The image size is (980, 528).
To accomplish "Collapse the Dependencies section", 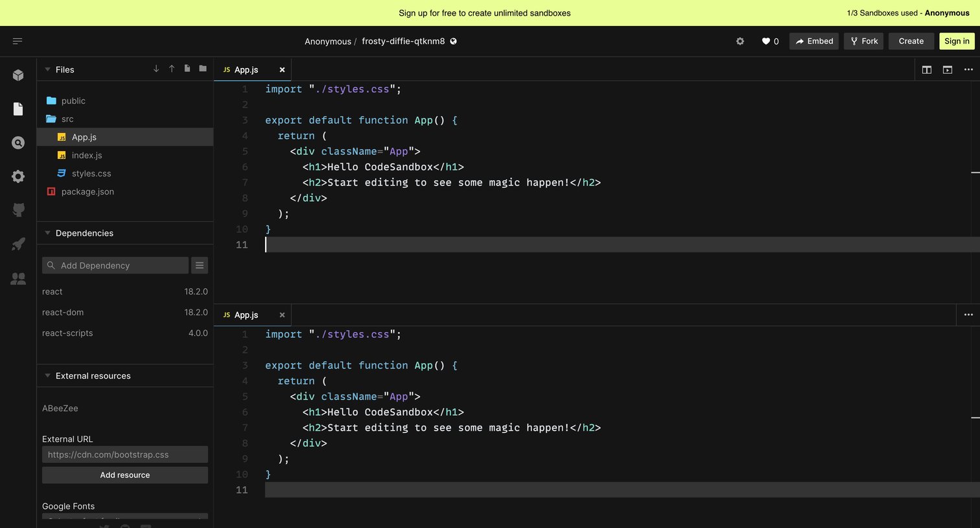I will coord(47,233).
